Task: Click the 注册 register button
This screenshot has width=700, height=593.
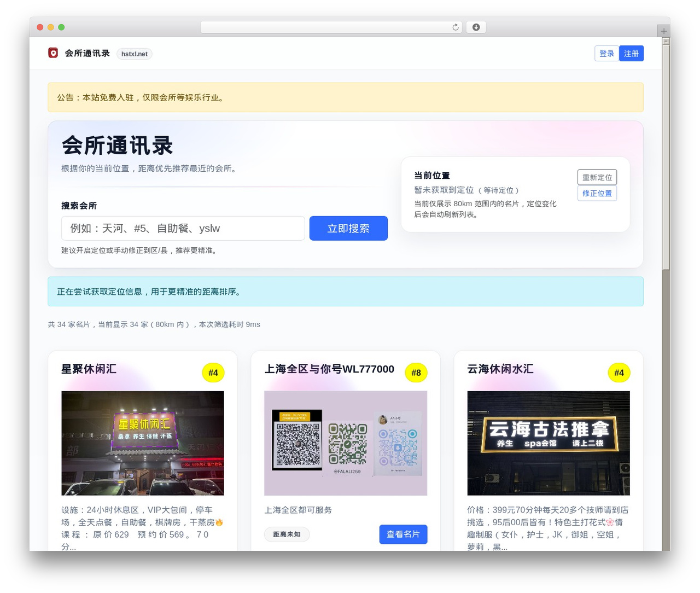Action: tap(631, 54)
